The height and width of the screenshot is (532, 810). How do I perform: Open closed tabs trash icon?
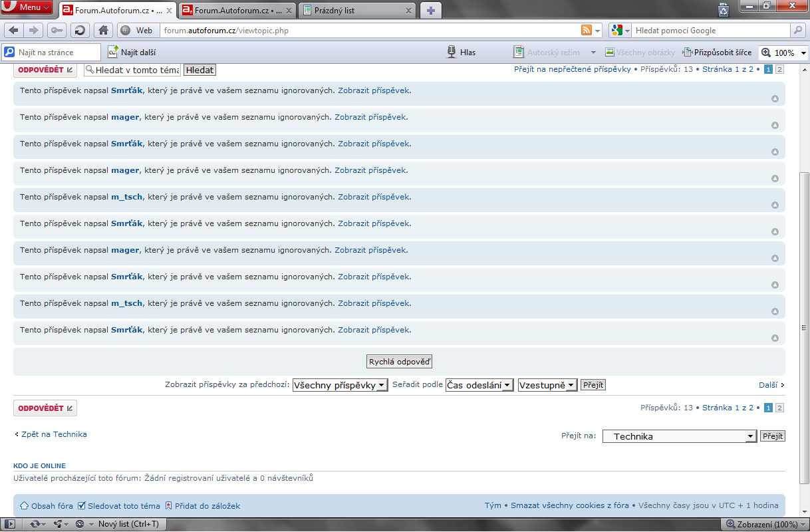(724, 9)
